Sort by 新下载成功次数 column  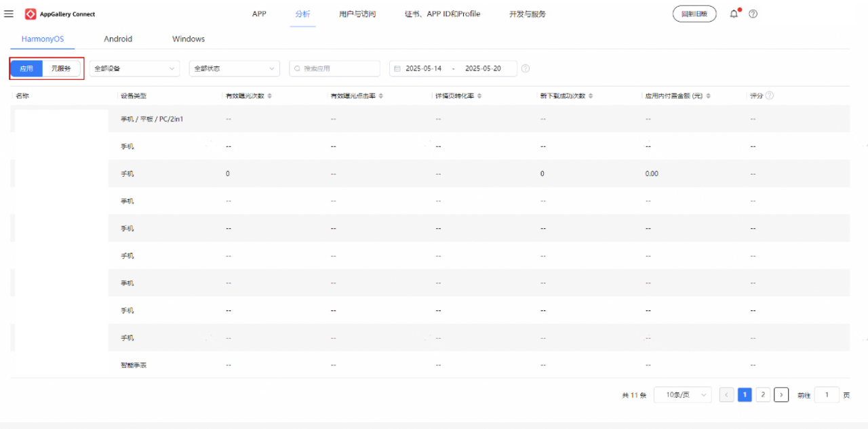(x=591, y=96)
